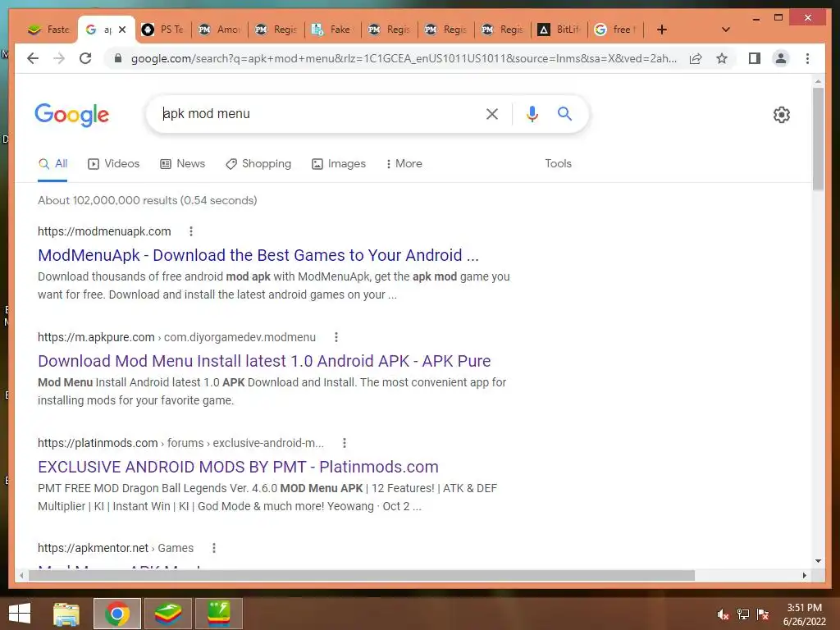Clear the search box with the X

click(492, 113)
